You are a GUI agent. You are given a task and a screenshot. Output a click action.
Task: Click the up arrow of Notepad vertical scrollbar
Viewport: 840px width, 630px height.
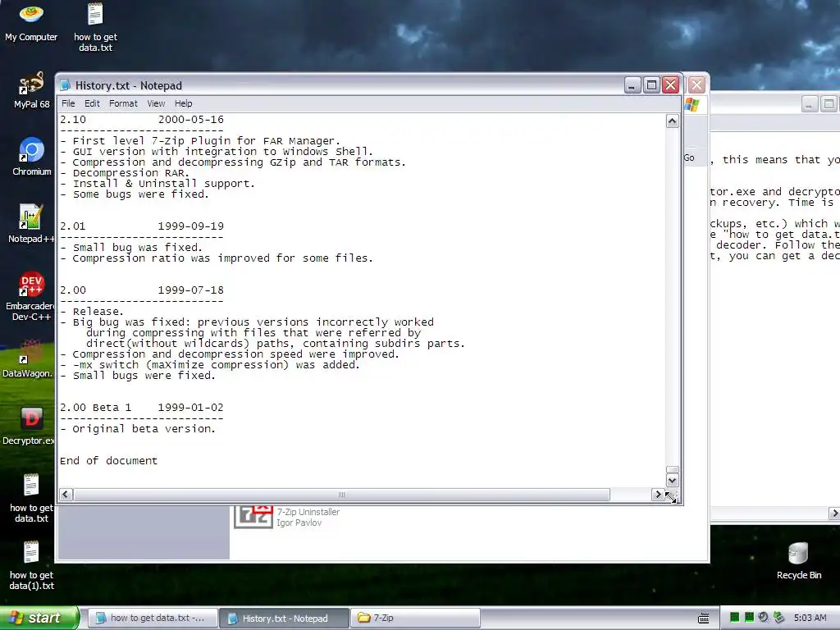click(x=673, y=121)
